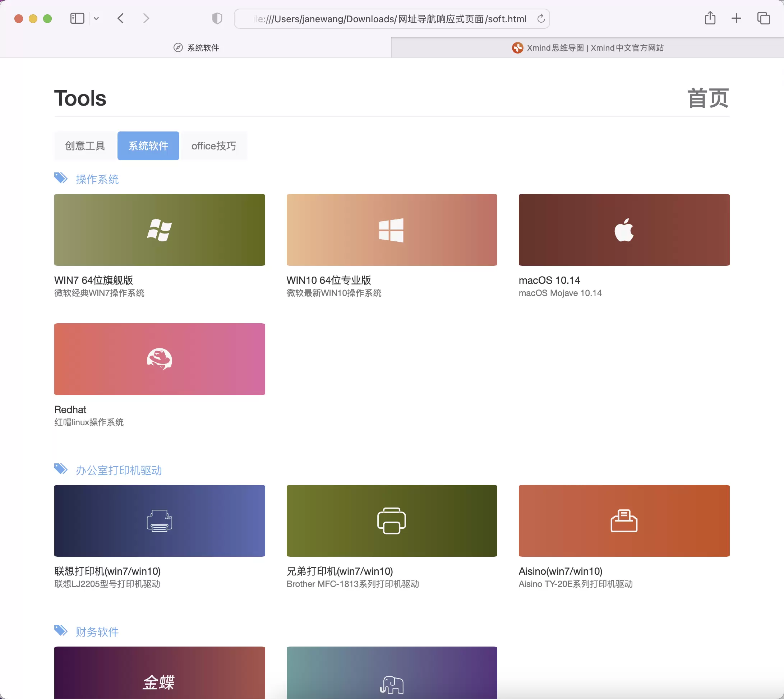Open the macOS apple logo card
The image size is (784, 699).
(x=624, y=230)
